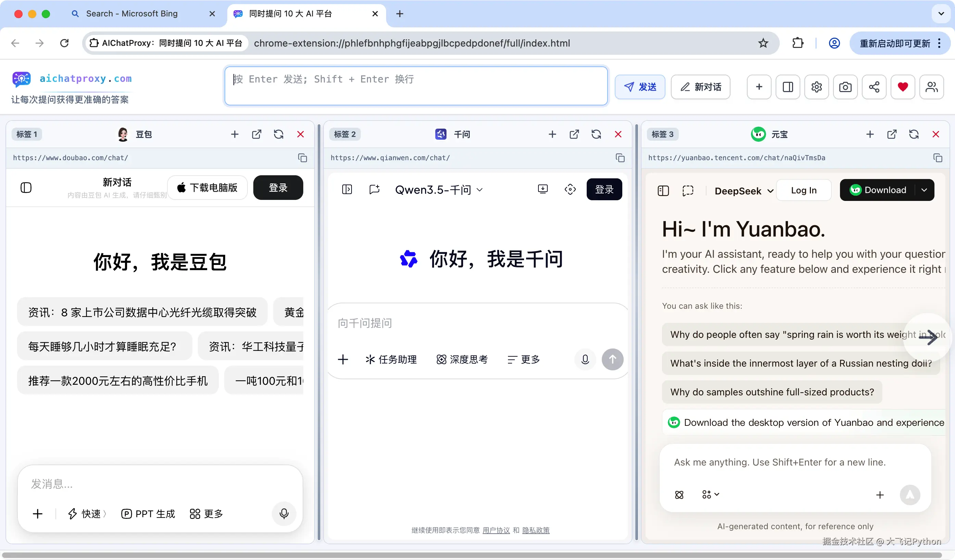This screenshot has width=955, height=560.
Task: Toggle the split-layout view icon near 新对话
Action: [x=788, y=87]
